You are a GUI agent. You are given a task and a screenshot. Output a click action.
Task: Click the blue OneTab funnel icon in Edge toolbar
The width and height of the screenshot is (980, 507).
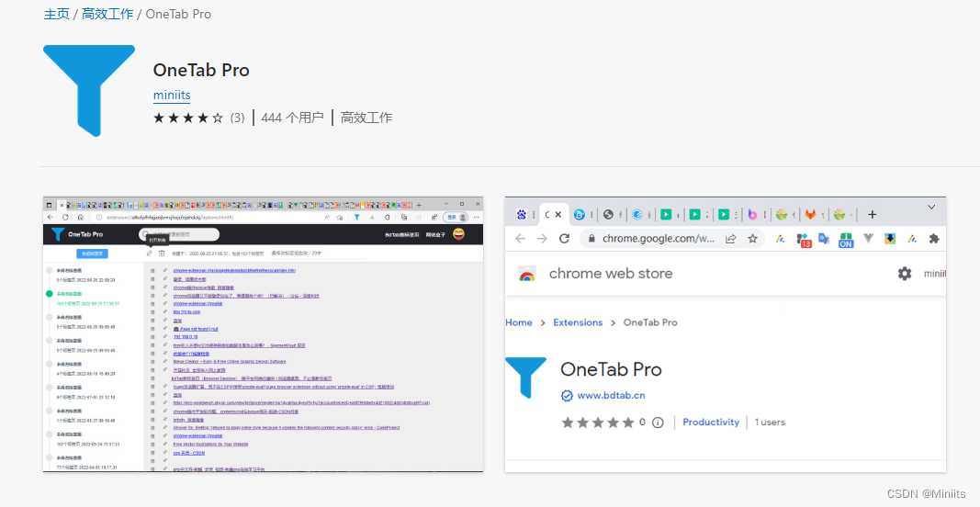click(x=356, y=217)
